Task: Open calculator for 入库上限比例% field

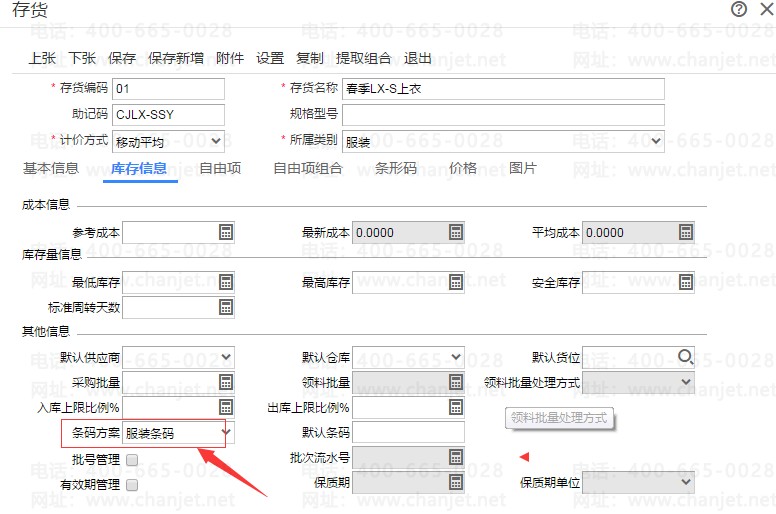Action: (226, 407)
